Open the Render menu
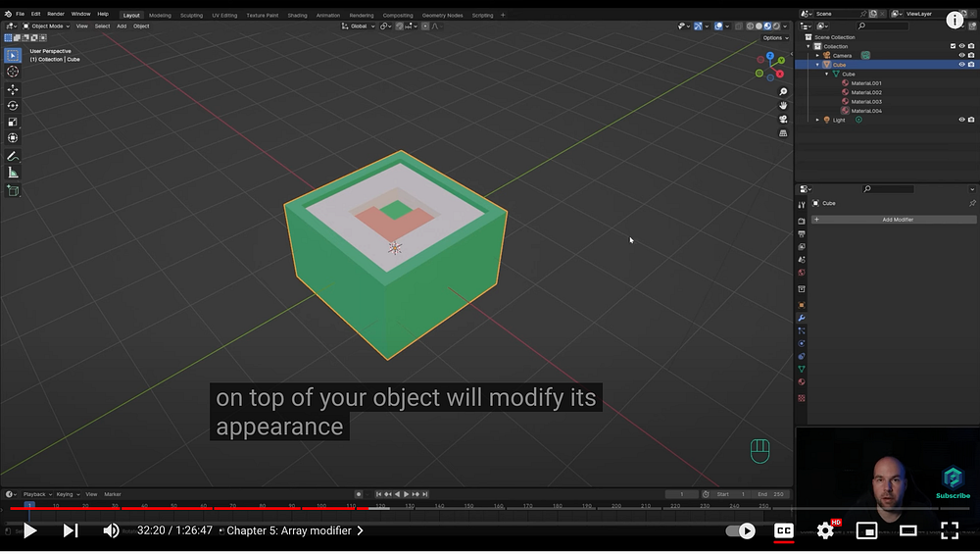The width and height of the screenshot is (980, 554). click(x=56, y=14)
